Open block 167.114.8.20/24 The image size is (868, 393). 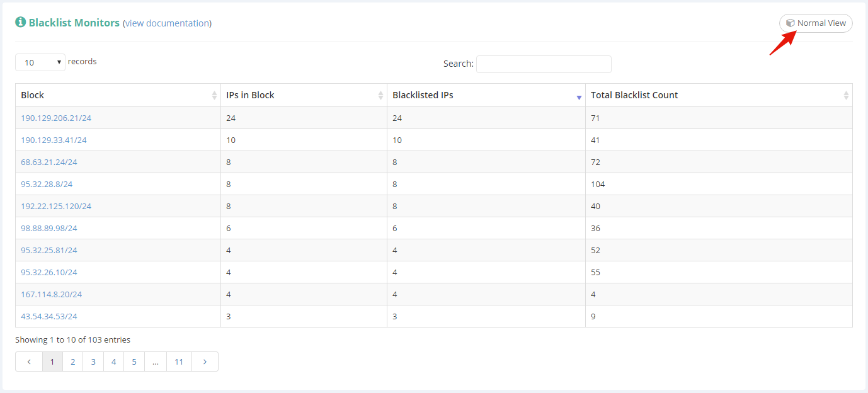51,294
